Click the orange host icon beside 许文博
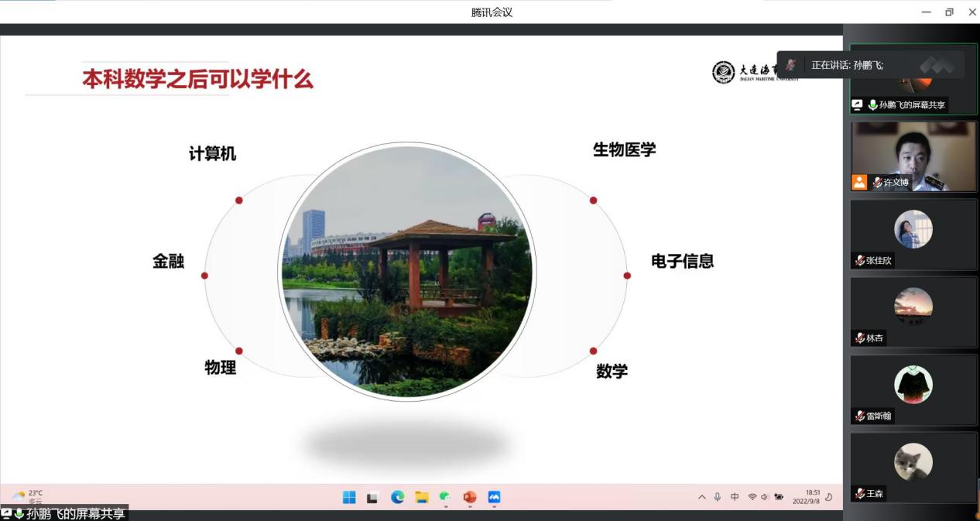 (x=859, y=182)
